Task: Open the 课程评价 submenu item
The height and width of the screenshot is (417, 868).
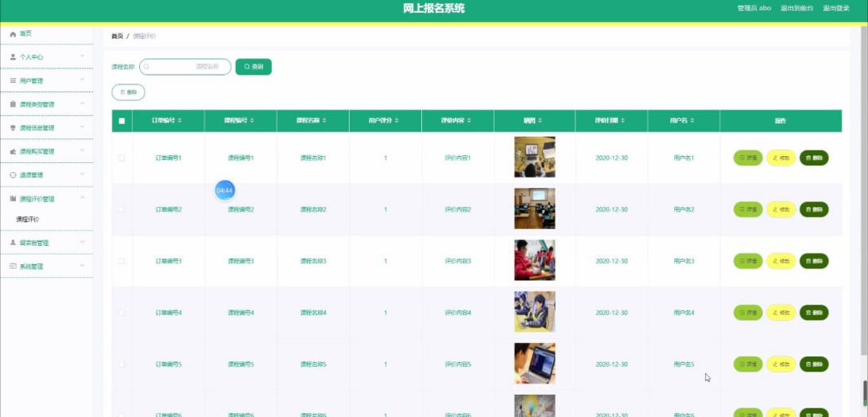Action: click(28, 220)
